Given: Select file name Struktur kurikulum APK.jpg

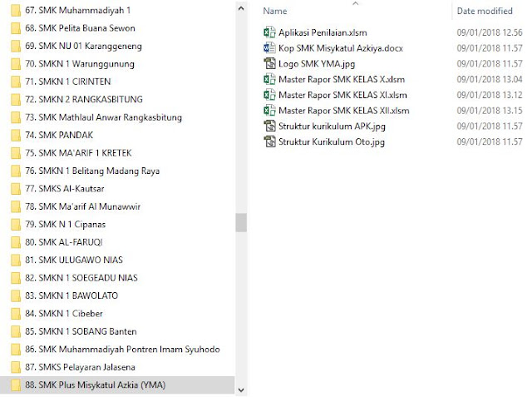Looking at the screenshot, I should pos(332,127).
